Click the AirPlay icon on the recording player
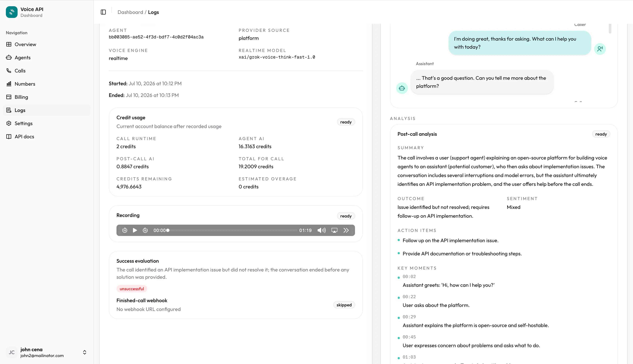 point(334,230)
